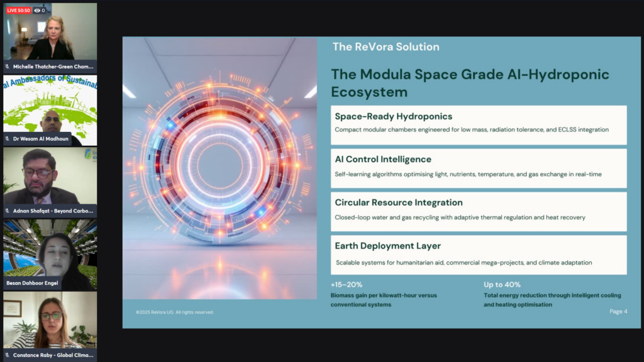644x362 pixels.
Task: Click Constance Raby's muted microphone icon
Action: click(x=8, y=355)
